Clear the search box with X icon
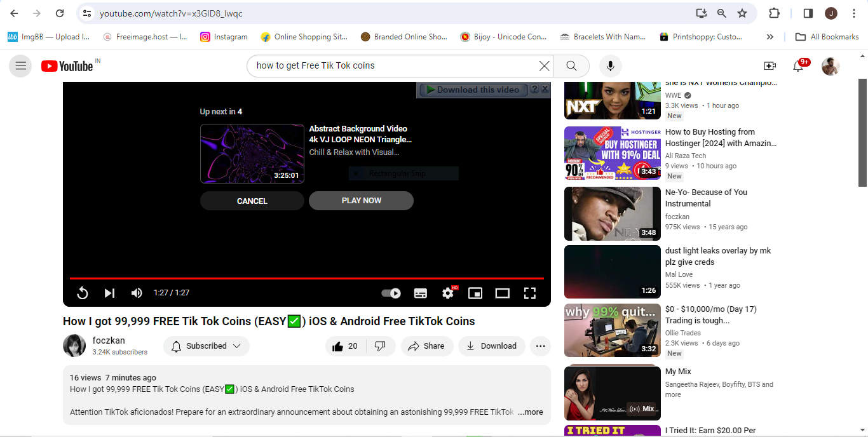Screen dimensions: 868x437 tap(544, 65)
